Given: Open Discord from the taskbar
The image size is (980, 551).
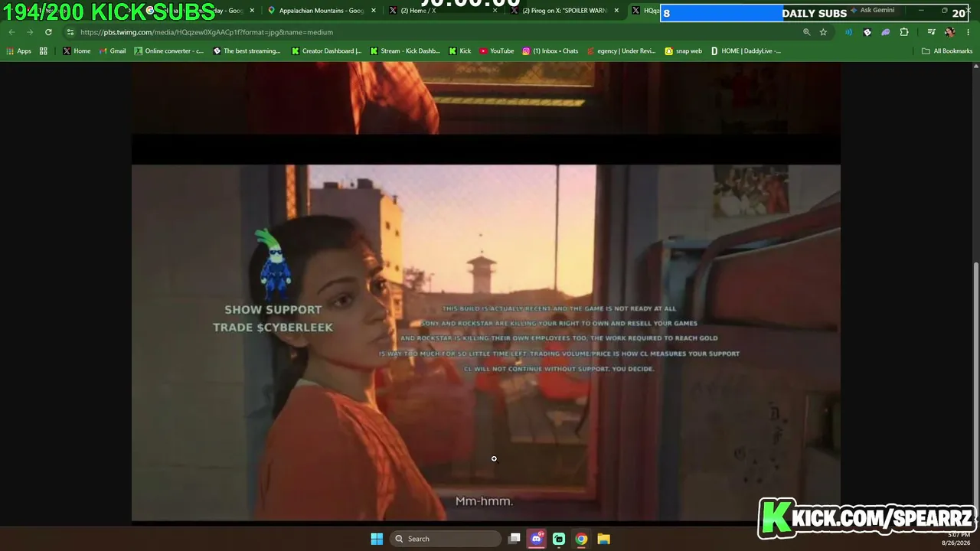Looking at the screenshot, I should pos(537,539).
